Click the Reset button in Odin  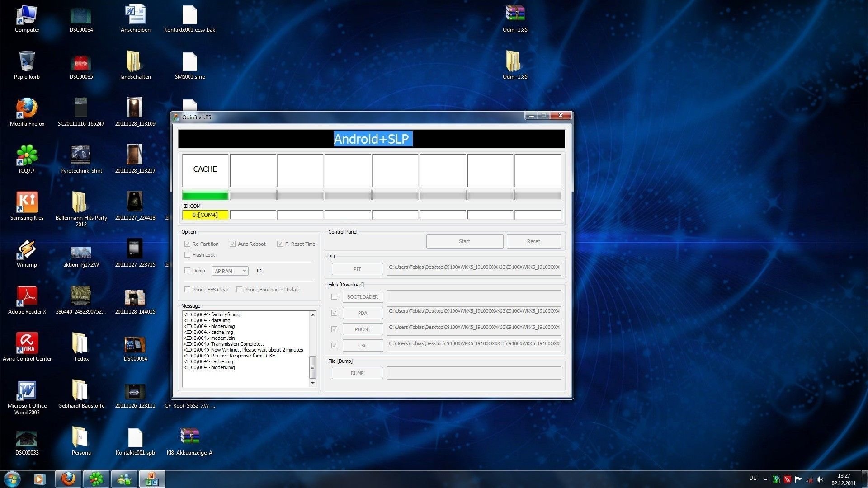click(533, 241)
